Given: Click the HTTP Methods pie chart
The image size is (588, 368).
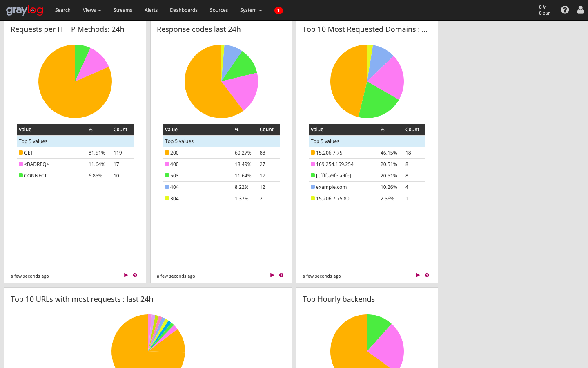Looking at the screenshot, I should coord(75,81).
